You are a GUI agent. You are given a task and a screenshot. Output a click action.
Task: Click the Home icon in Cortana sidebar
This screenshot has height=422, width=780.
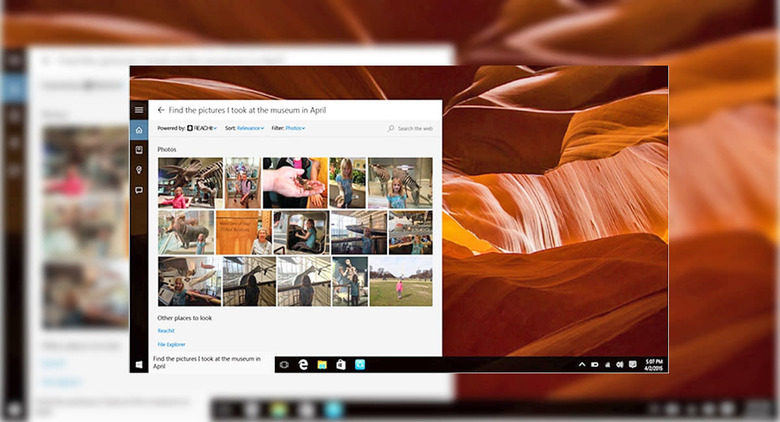click(x=139, y=130)
